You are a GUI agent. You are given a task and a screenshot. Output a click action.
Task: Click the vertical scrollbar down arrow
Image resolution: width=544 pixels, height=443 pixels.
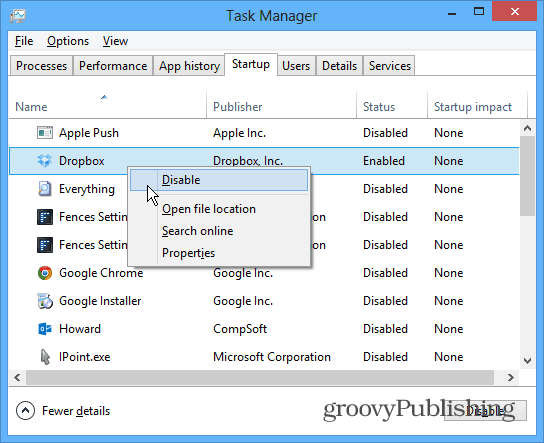(x=527, y=361)
